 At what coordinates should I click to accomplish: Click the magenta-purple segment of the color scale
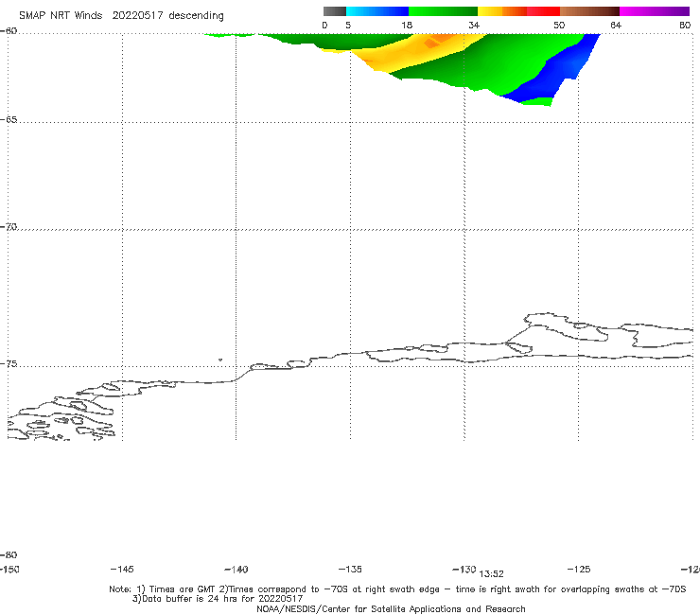[x=655, y=11]
